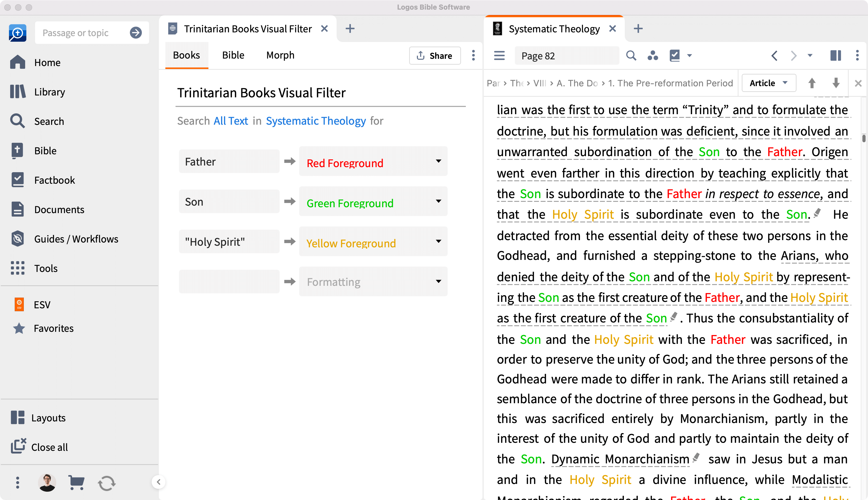Screen dimensions: 868x500
Task: Click the Systematic Theology vertical scrollbar thumb
Action: point(863,139)
